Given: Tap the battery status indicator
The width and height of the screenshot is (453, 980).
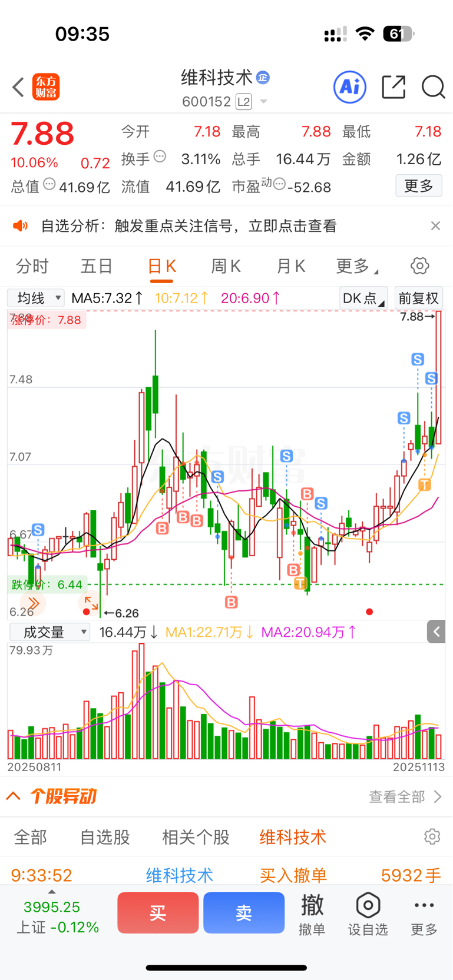Looking at the screenshot, I should (x=398, y=34).
